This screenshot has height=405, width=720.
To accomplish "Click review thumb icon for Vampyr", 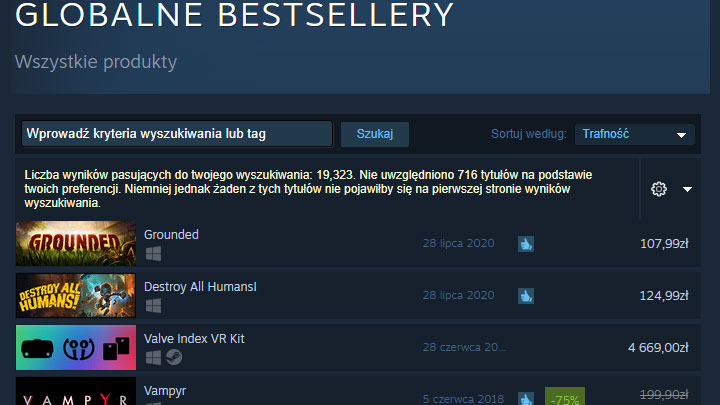I will click(x=526, y=399).
